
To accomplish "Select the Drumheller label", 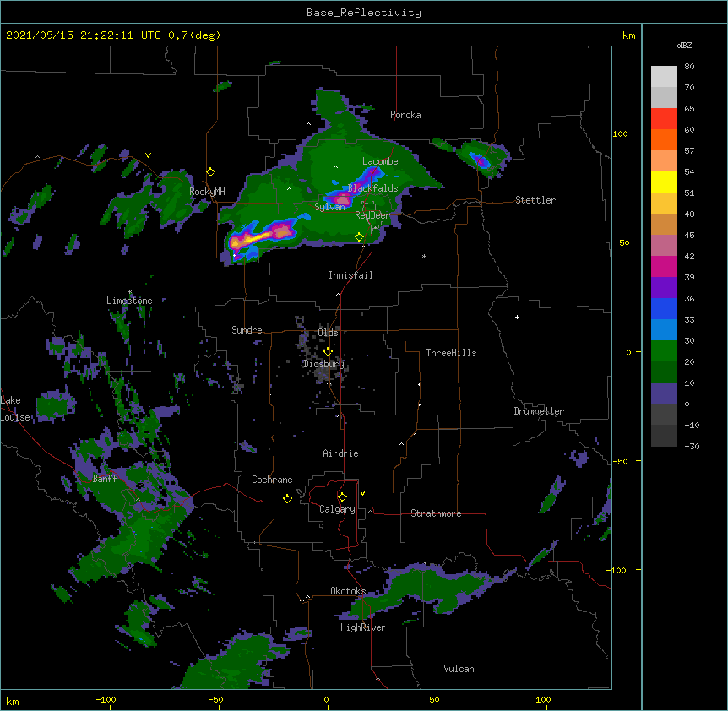I will click(539, 411).
